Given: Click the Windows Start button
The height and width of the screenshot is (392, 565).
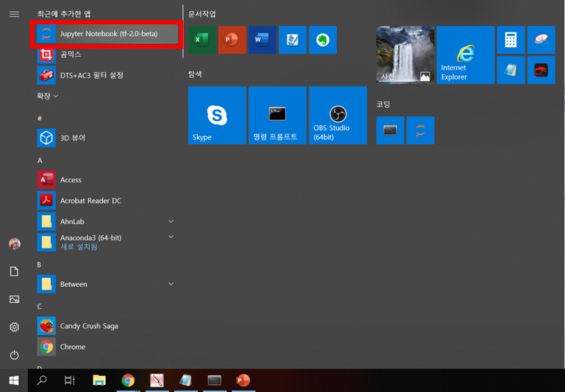Looking at the screenshot, I should click(x=14, y=380).
